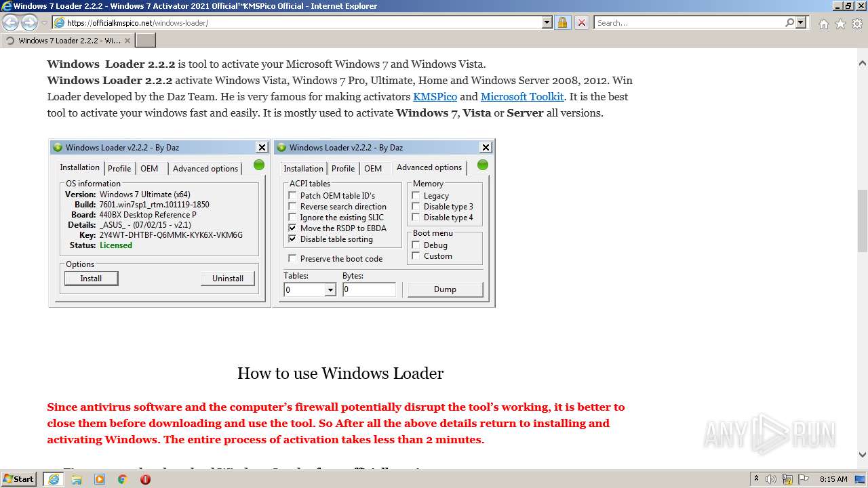Toggle Patch OEM table ID's checkbox

coord(292,196)
